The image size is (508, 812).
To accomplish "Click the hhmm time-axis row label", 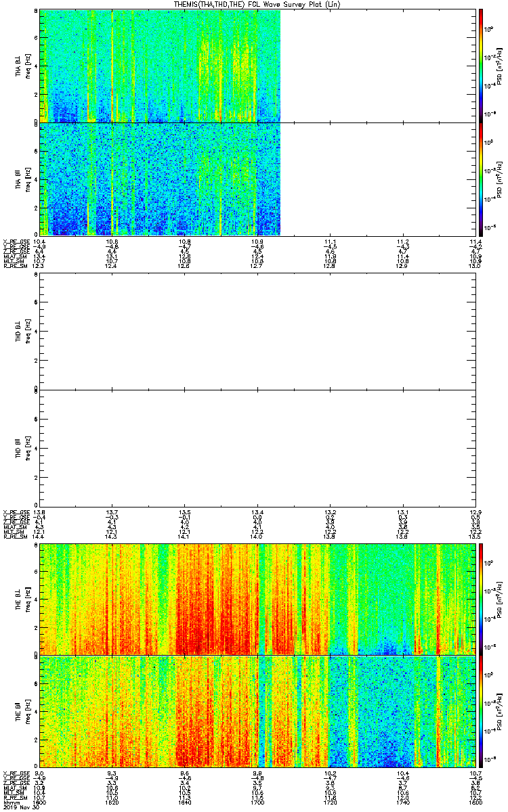I will click(11, 803).
